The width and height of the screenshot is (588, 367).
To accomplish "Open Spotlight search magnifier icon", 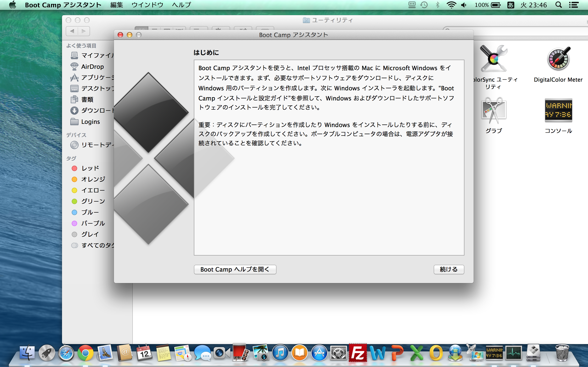I will [x=558, y=5].
